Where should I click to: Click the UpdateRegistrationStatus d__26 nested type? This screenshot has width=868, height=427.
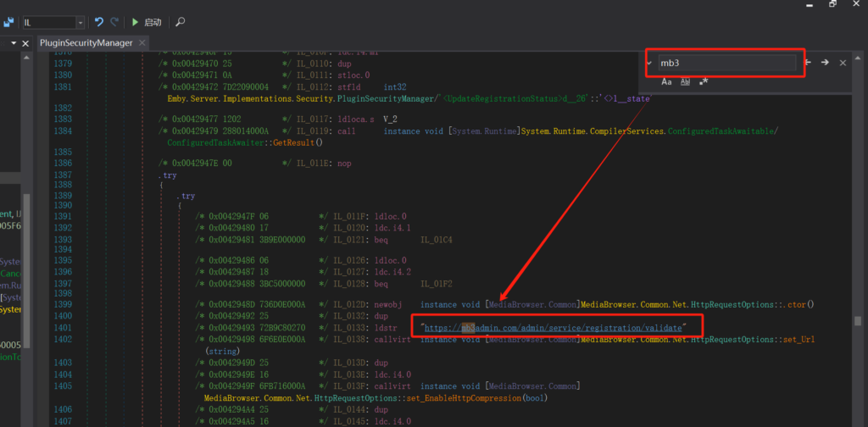tap(520, 98)
